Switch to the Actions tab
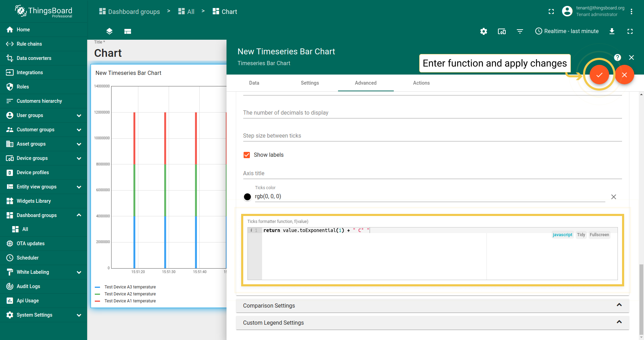 click(421, 83)
